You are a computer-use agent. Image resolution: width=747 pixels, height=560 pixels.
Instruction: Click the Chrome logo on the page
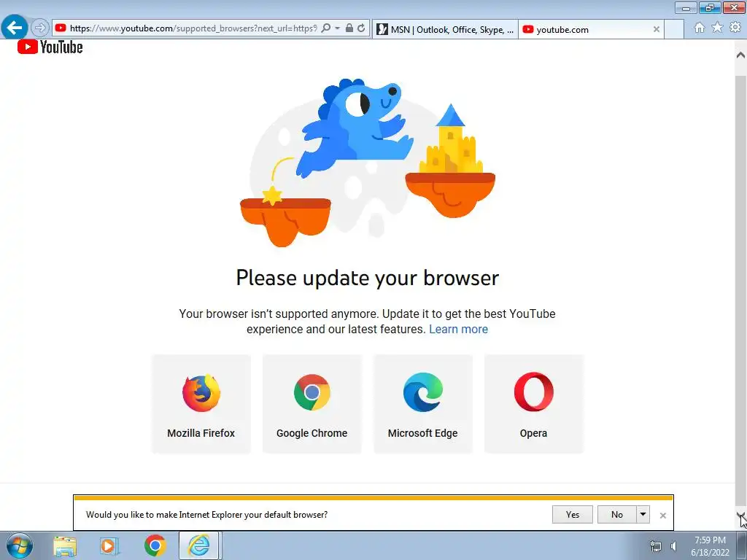[x=312, y=392]
